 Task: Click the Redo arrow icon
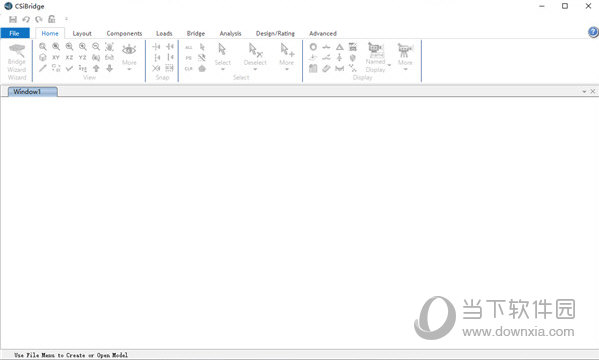click(39, 19)
